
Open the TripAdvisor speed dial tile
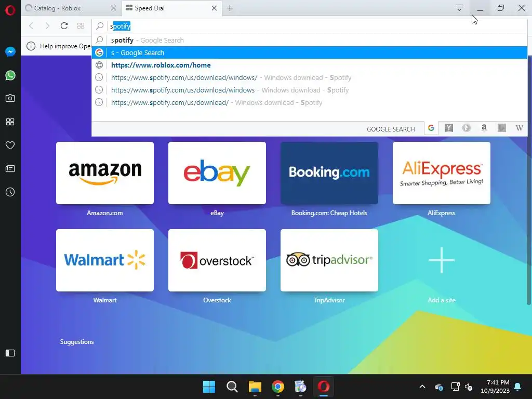click(x=329, y=260)
